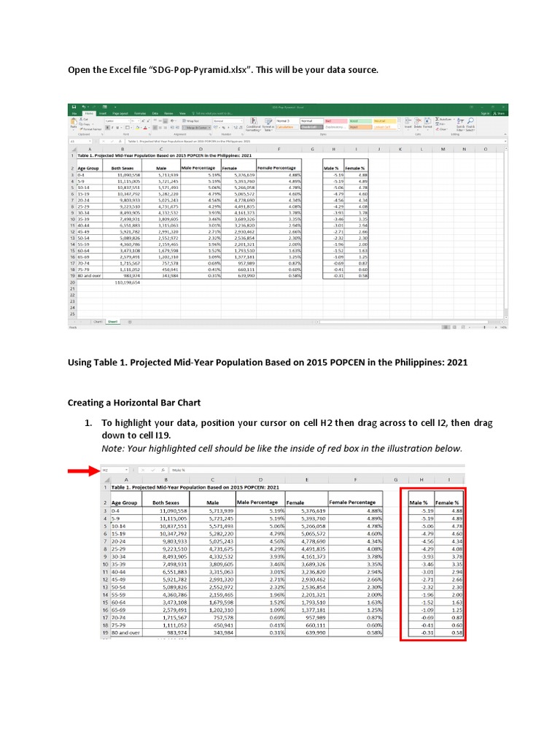Viewport: 560px width, 747px height.
Task: Open the Borders dropdown
Action: (131, 128)
